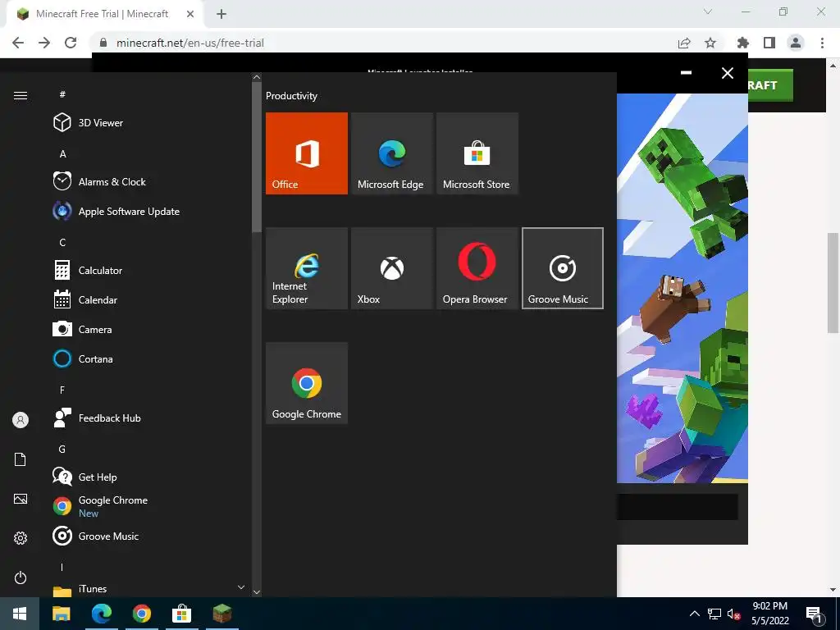Screen dimensions: 840x630
Task: Select the C letter header
Action: pyautogui.click(x=62, y=242)
